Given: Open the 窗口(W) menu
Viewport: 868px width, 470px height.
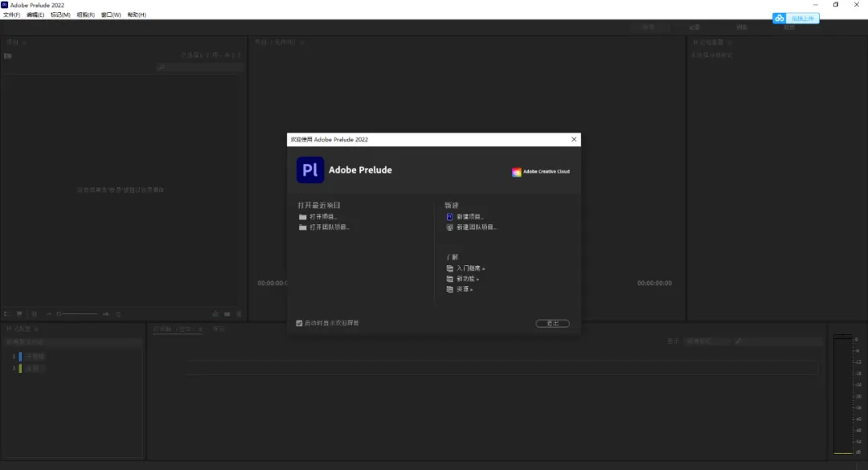Looking at the screenshot, I should pos(111,15).
